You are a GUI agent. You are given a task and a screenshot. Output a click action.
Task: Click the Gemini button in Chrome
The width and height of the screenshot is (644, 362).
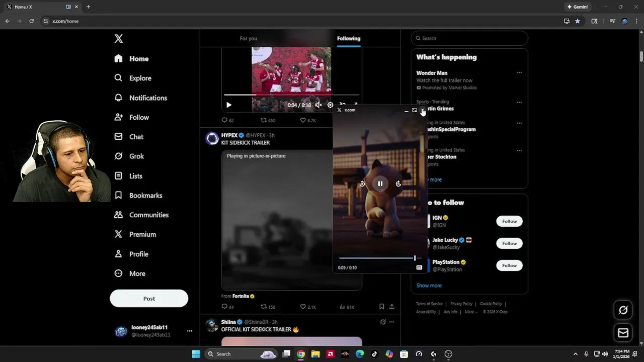(577, 7)
